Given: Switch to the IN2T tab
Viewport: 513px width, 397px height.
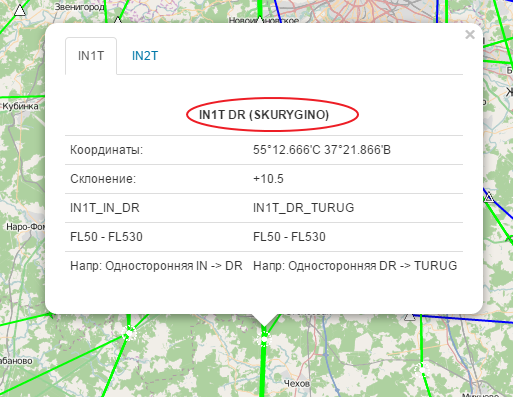Looking at the screenshot, I should click(x=145, y=56).
